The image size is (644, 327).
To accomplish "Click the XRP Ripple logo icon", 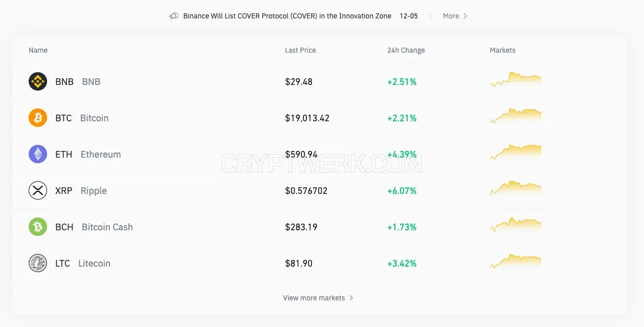I will click(38, 190).
